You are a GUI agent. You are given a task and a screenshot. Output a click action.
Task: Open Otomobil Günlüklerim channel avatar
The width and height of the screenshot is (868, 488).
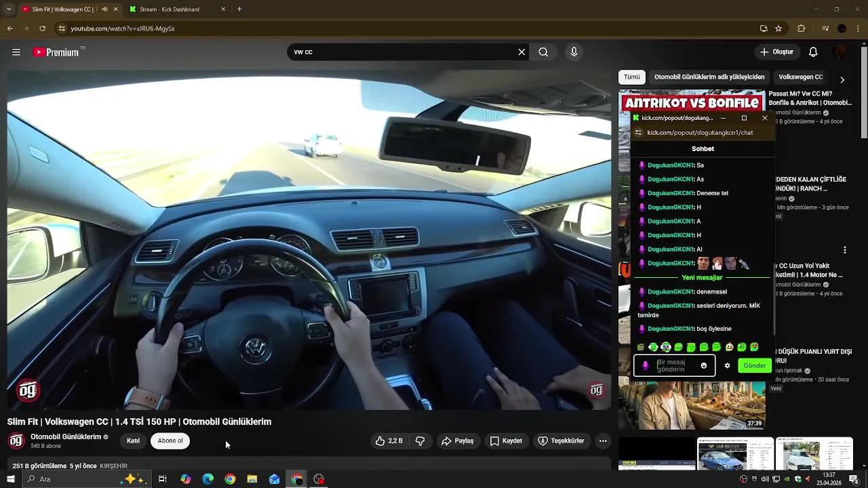click(16, 441)
